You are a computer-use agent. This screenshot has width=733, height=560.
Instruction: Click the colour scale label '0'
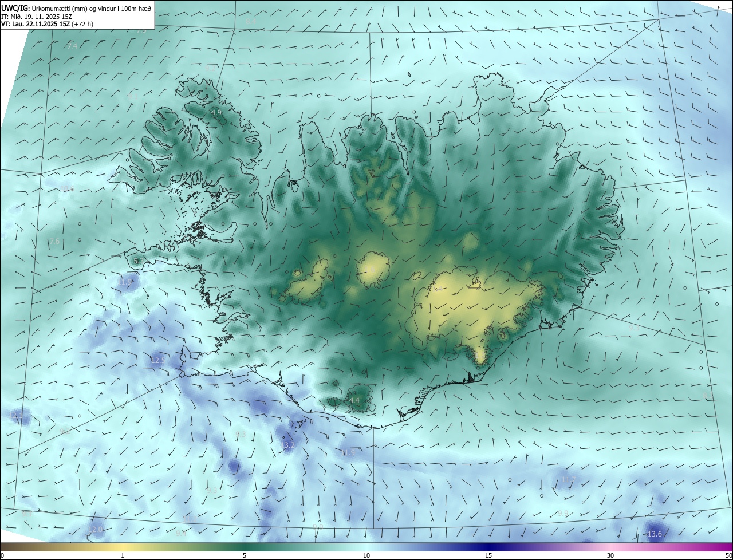[2, 556]
